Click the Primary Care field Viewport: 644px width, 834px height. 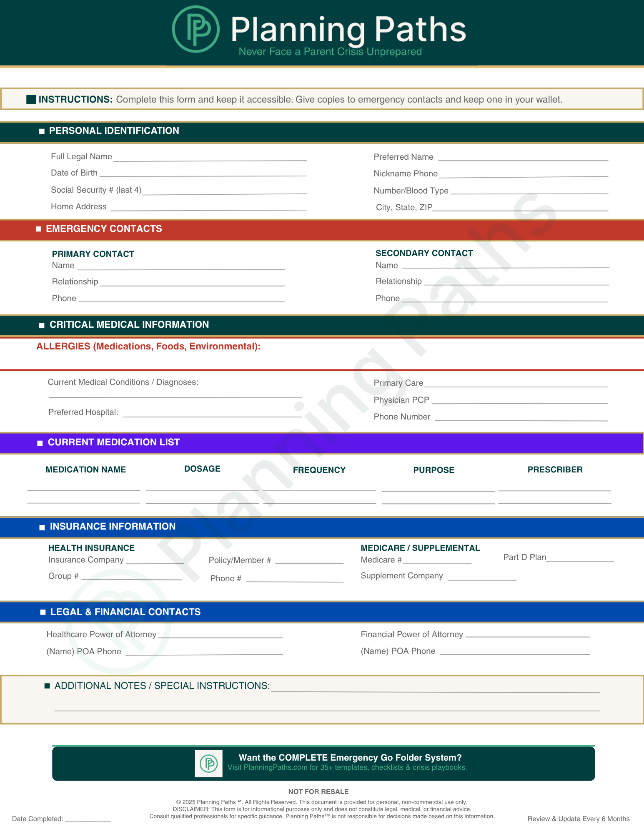516,383
